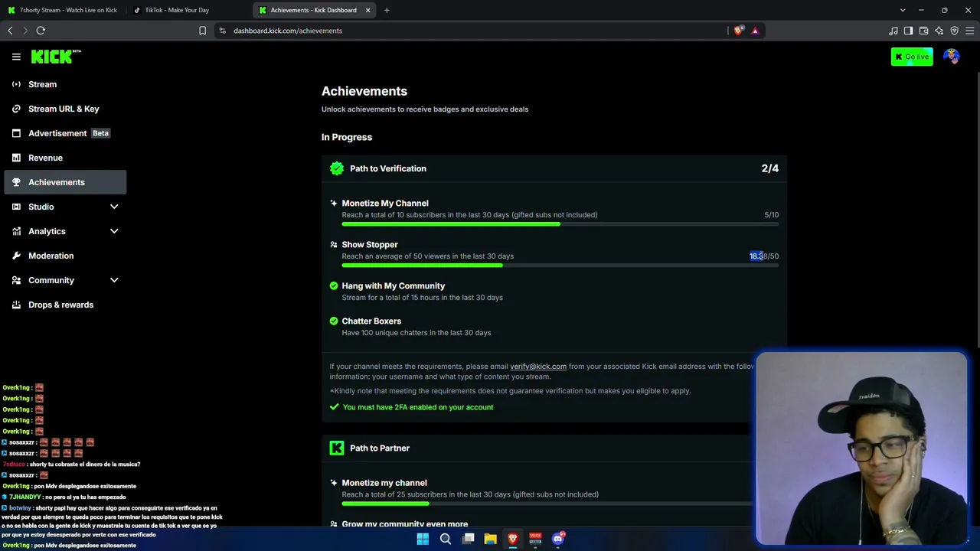980x551 pixels.
Task: Click the verify@kick.com email link
Action: point(538,367)
